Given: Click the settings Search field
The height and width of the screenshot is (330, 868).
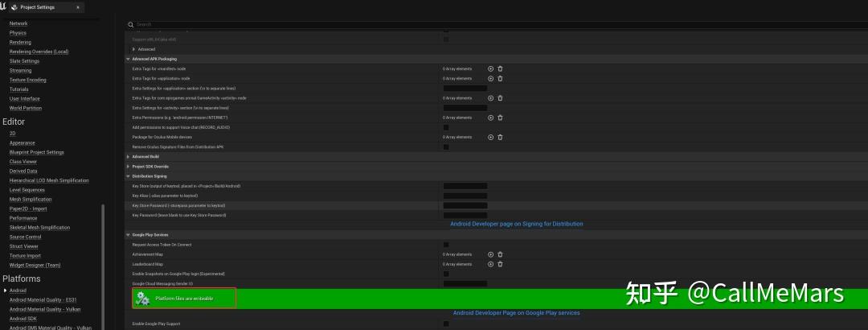Looking at the screenshot, I should [x=496, y=24].
